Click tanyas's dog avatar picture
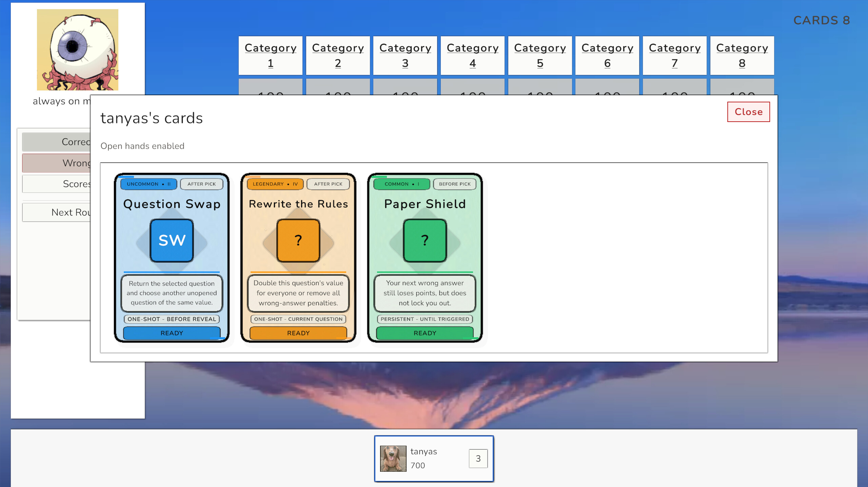This screenshot has width=868, height=487. [393, 459]
